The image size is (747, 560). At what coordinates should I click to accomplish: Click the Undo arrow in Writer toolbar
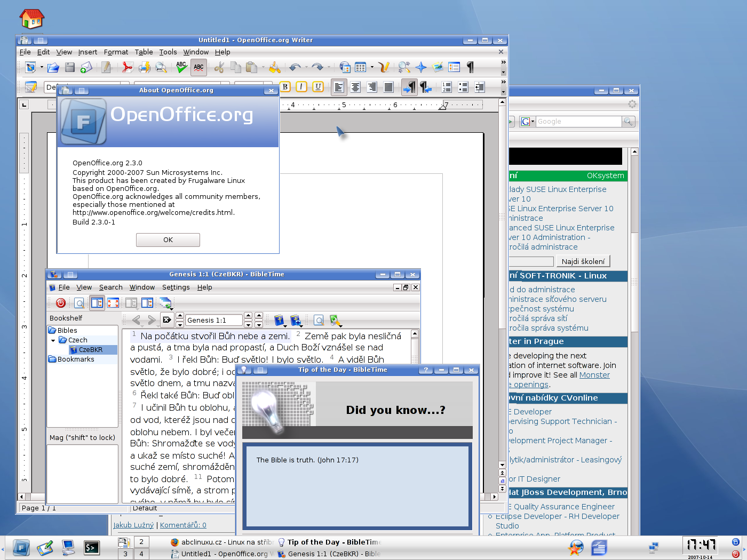point(294,67)
